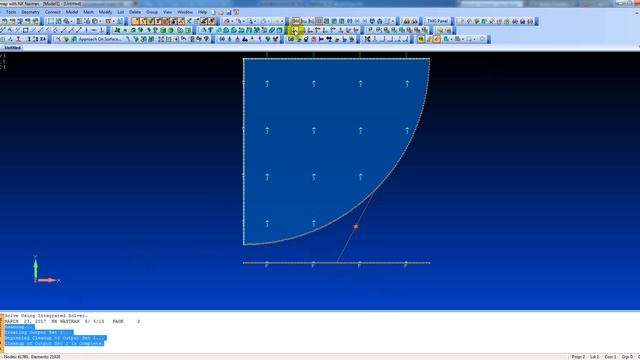Open the Mesh menu
The width and height of the screenshot is (640, 360).
88,12
